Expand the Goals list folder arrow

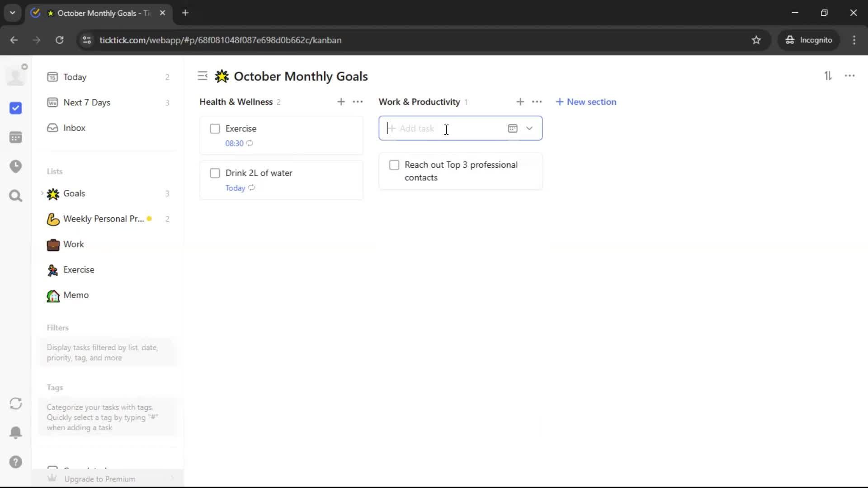[x=42, y=193]
